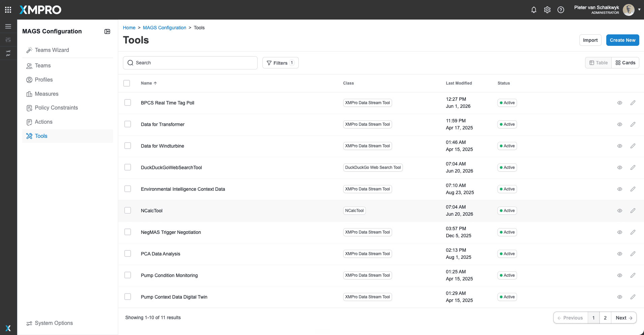Check the Data for Windturbine row
Image resolution: width=644 pixels, height=335 pixels.
coord(128,146)
